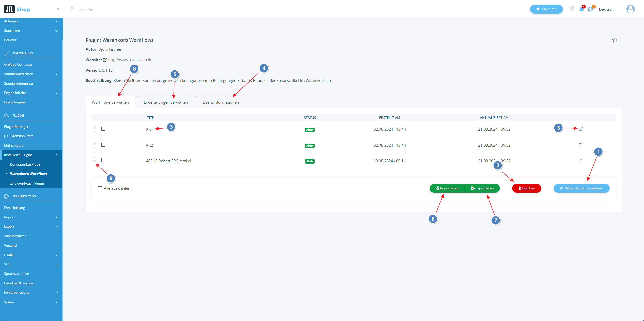Screen dimensions: 644x321
Task: Open 40EUR Rabatt PRO Artikel title
Action: point(168,161)
